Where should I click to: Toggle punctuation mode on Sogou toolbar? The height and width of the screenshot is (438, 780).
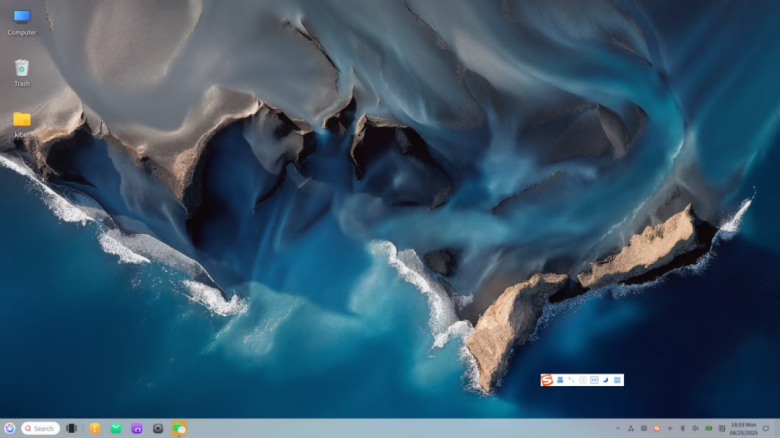point(571,380)
